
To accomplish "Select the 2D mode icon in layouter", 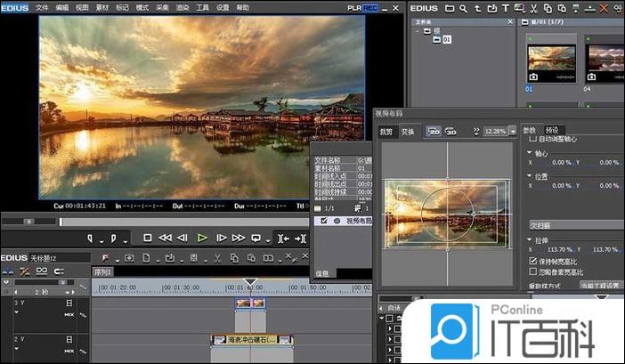I will click(434, 131).
